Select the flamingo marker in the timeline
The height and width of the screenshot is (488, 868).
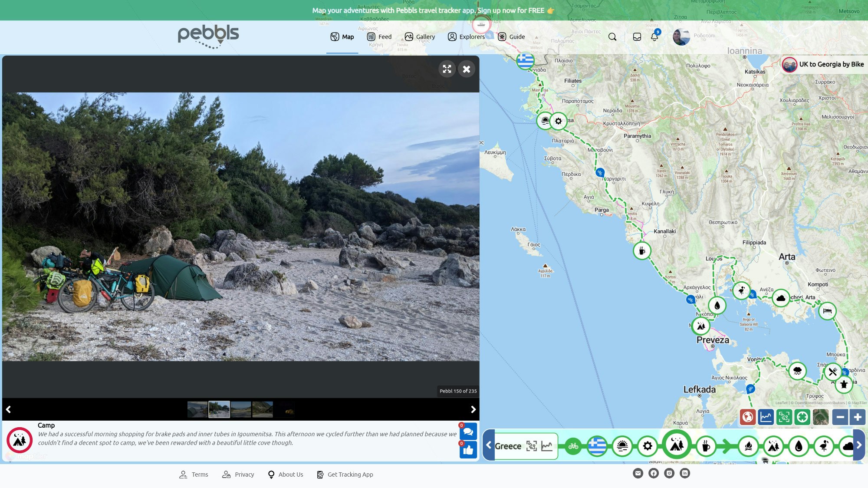[x=824, y=446]
